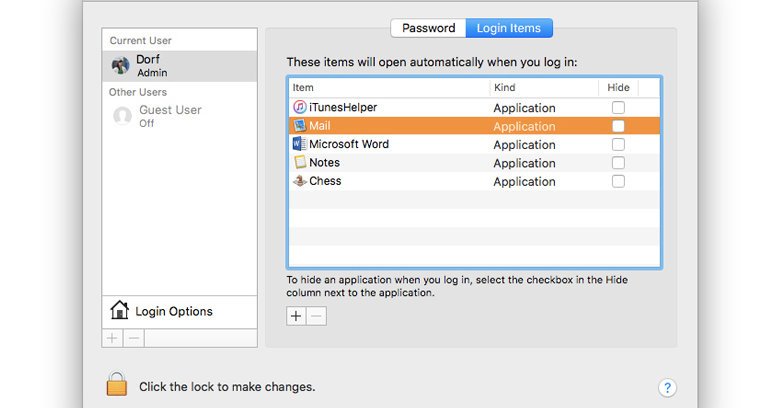Remove selected login item with minus button
Image resolution: width=780 pixels, height=408 pixels.
pyautogui.click(x=316, y=316)
